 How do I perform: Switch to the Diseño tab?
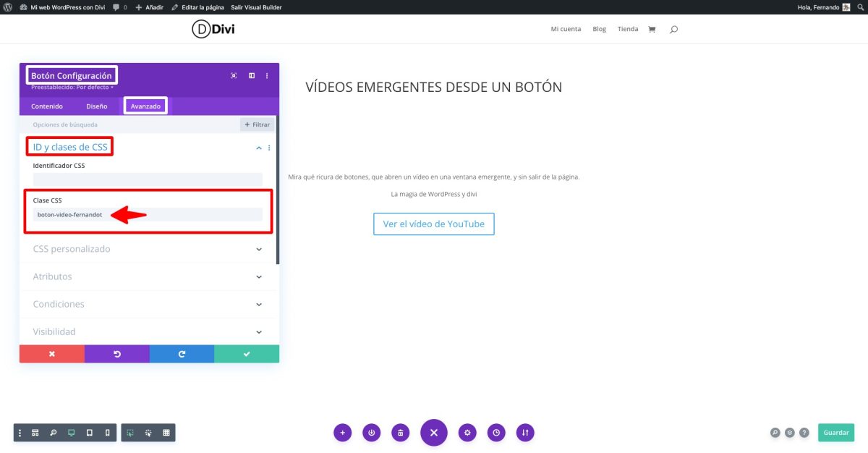tap(97, 106)
